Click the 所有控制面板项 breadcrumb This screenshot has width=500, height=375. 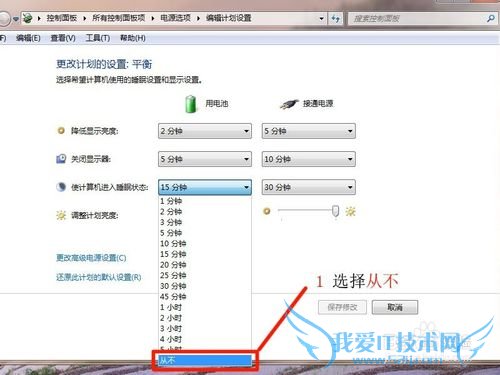point(119,18)
